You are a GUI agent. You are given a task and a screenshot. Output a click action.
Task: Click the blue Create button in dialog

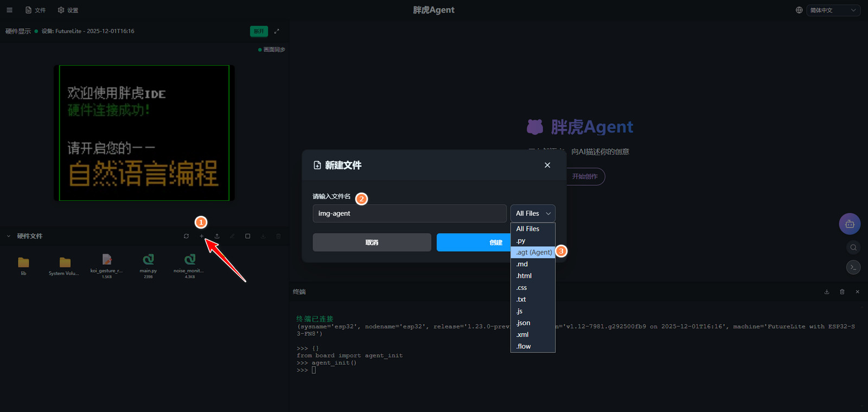[x=474, y=243]
